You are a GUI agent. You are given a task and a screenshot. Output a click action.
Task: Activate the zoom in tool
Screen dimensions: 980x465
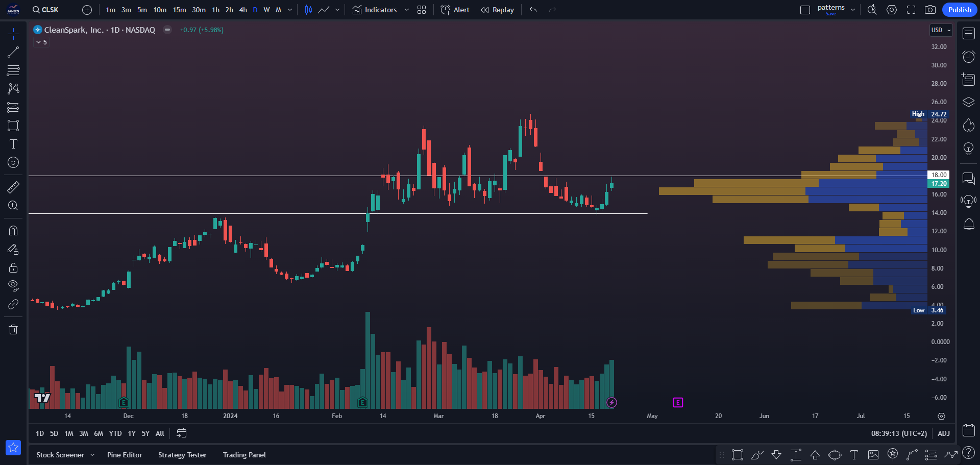tap(13, 206)
